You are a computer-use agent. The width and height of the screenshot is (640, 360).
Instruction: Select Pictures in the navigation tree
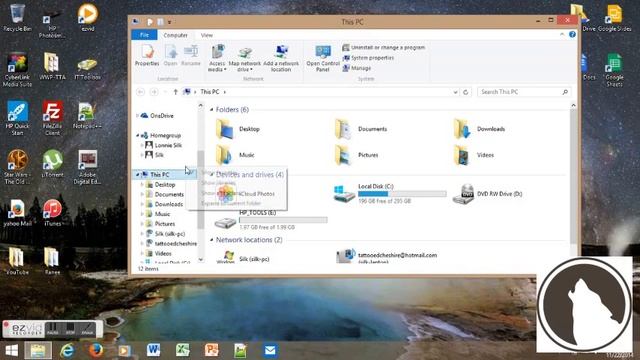[x=161, y=224]
